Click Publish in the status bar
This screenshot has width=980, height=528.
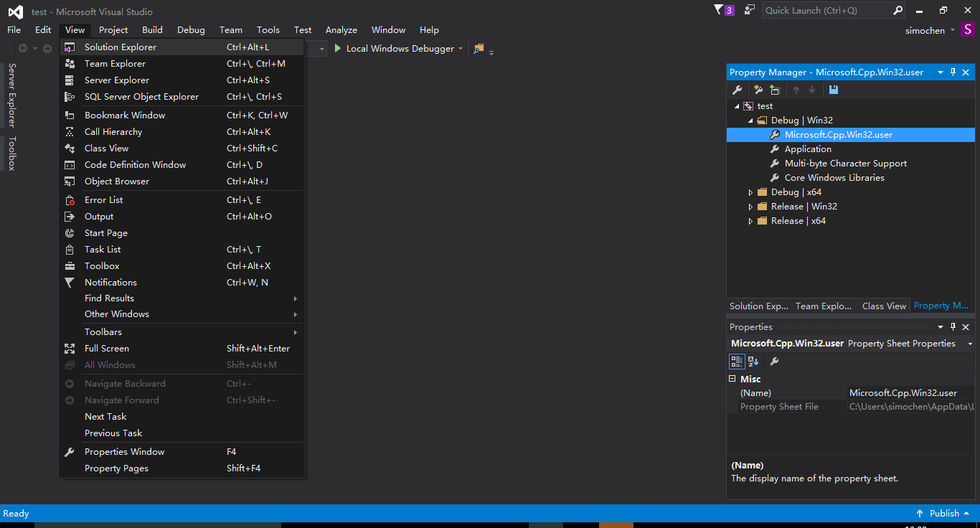click(x=944, y=513)
